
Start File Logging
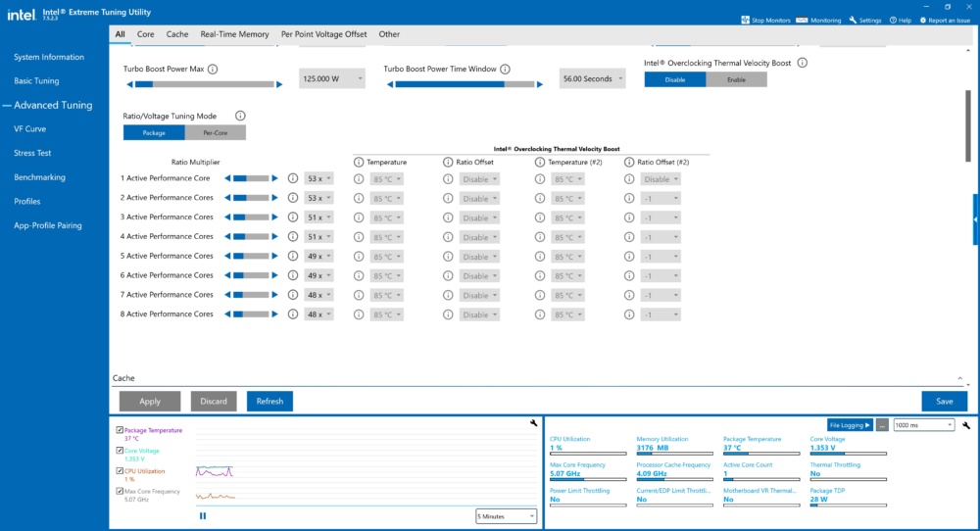(850, 425)
